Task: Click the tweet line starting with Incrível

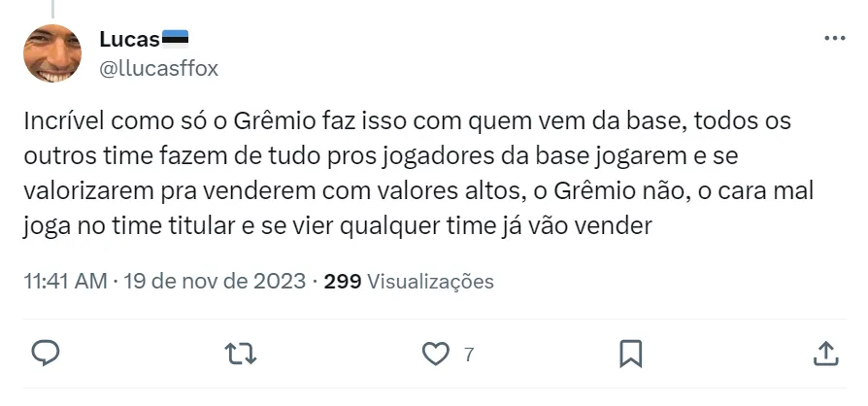Action: 407,124
